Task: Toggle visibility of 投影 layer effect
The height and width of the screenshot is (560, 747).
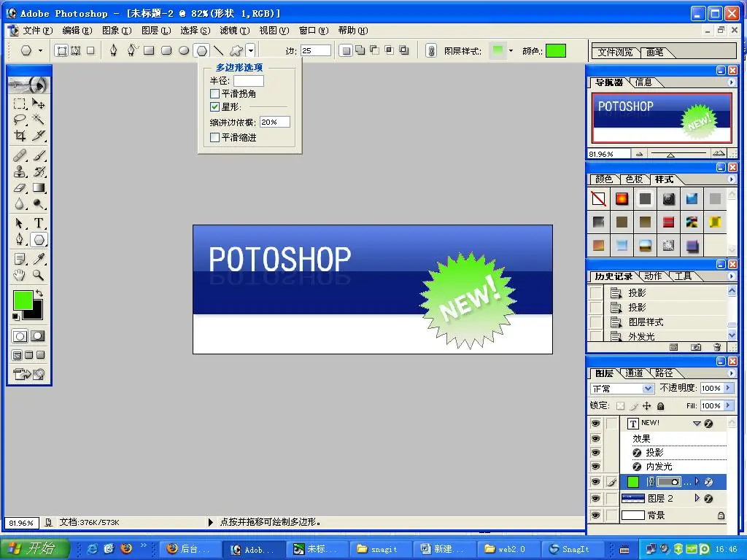Action: pos(595,452)
